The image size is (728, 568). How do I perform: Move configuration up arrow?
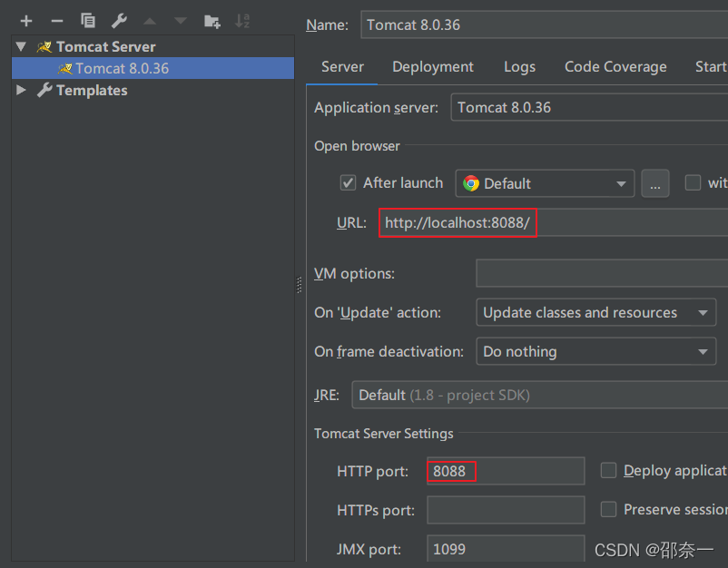[150, 21]
